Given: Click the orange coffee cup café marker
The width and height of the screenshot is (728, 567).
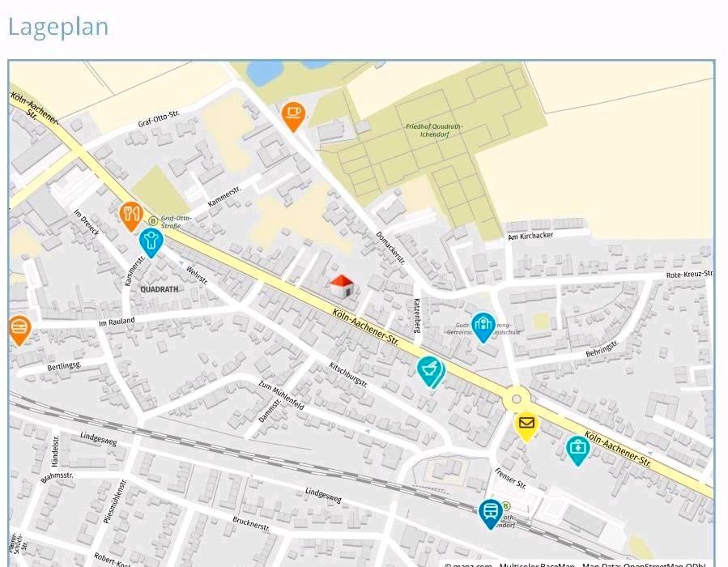Looking at the screenshot, I should point(293,114).
